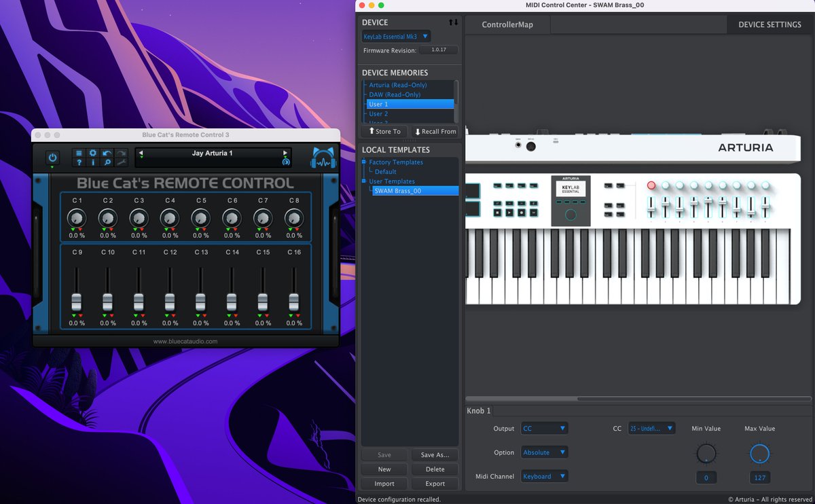Viewport: 815px width, 504px height.
Task: Click the 'New' template button
Action: click(384, 469)
